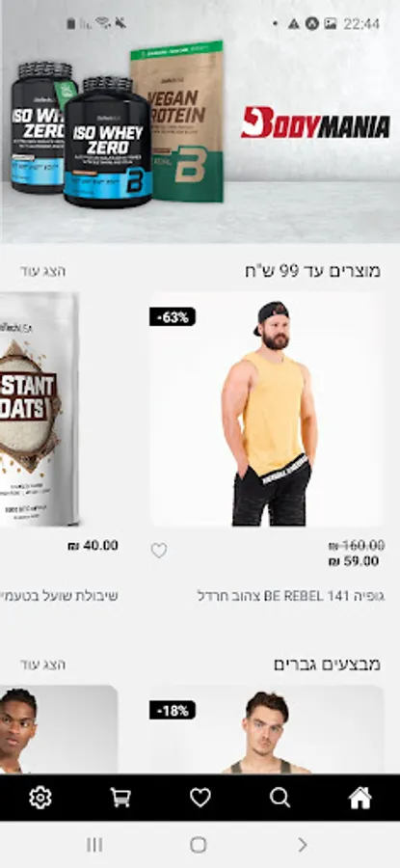Go to home icon in bottom bar
This screenshot has height=868, width=400.
coord(360,798)
